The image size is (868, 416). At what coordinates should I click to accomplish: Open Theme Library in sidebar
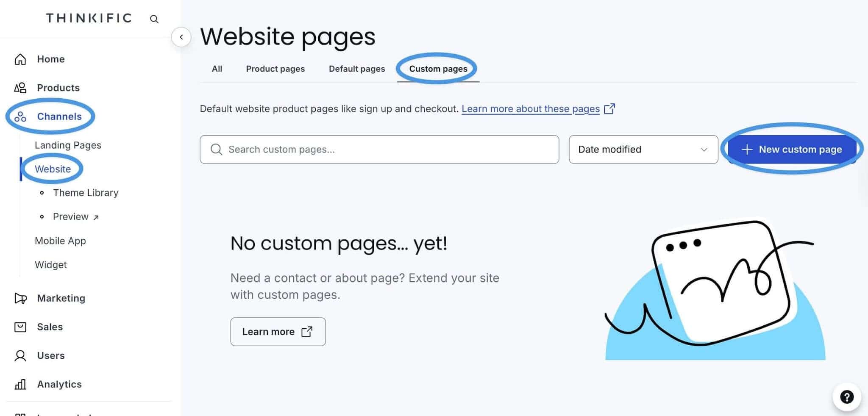(86, 193)
